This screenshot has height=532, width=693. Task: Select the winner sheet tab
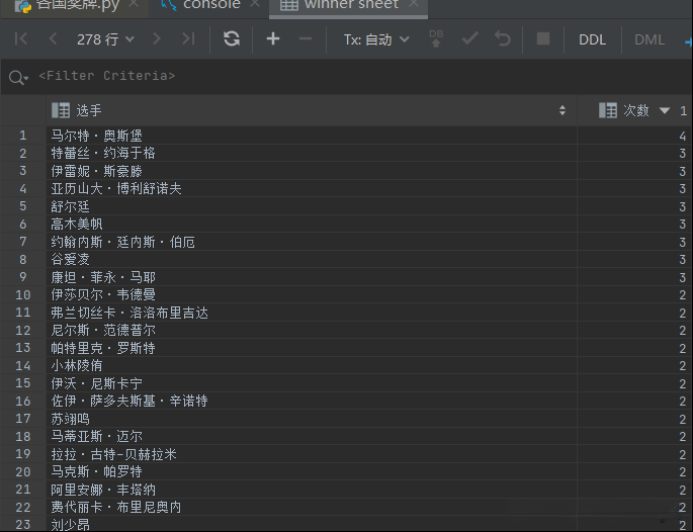351,5
